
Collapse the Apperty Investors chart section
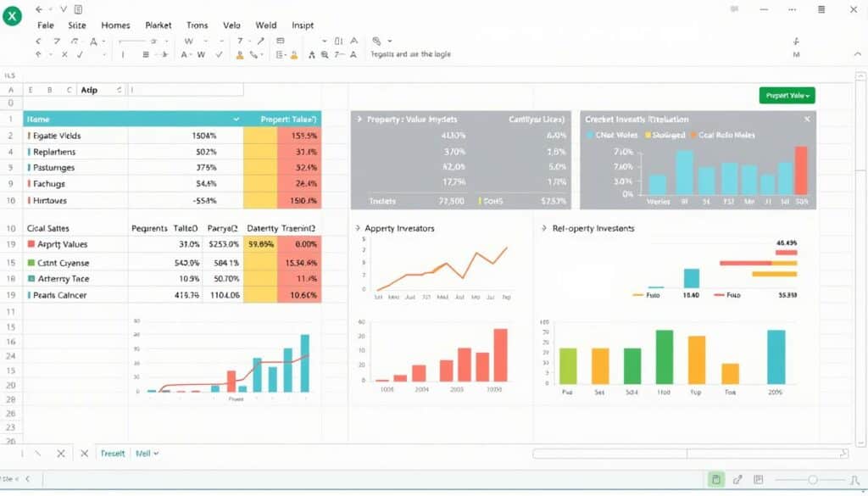click(x=357, y=228)
